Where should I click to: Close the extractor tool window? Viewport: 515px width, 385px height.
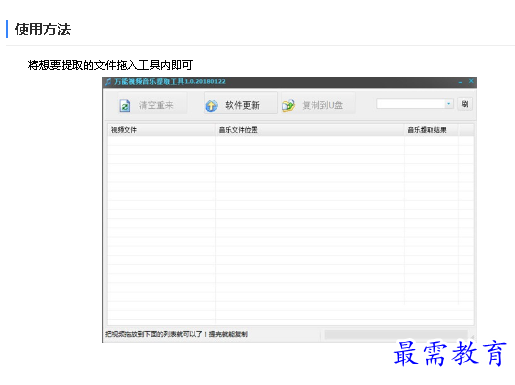(471, 81)
